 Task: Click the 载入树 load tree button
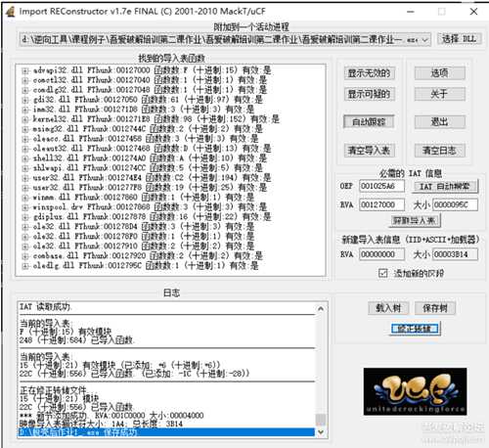pos(388,308)
